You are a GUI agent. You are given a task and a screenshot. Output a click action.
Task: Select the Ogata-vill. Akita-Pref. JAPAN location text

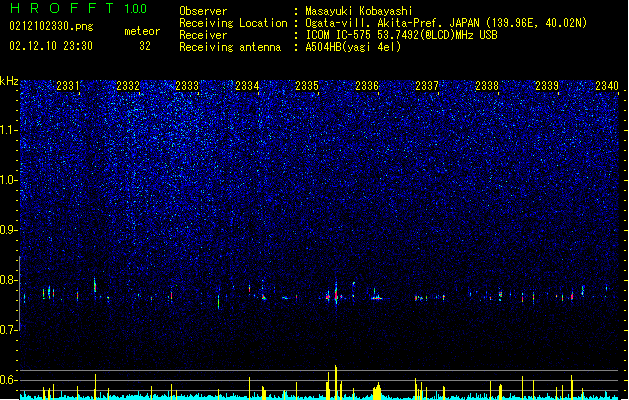click(x=446, y=23)
